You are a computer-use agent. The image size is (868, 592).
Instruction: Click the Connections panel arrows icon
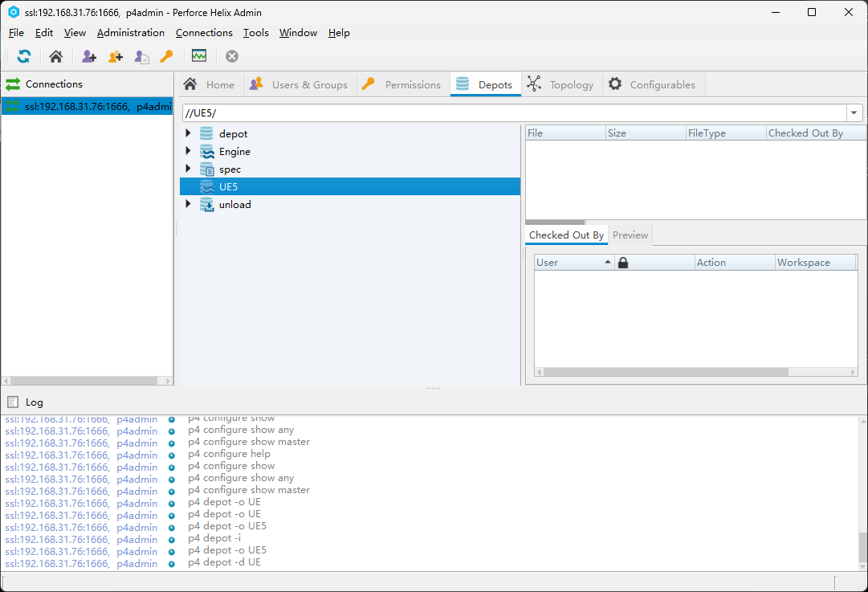pyautogui.click(x=13, y=84)
